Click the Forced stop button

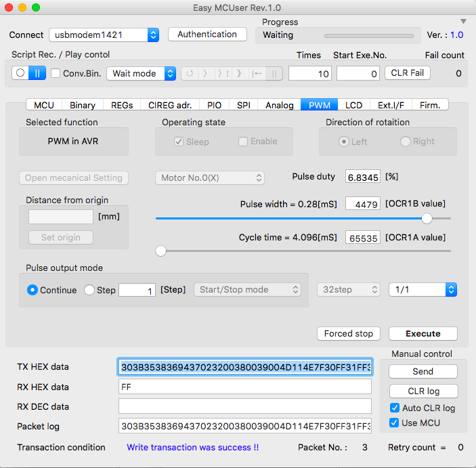349,333
